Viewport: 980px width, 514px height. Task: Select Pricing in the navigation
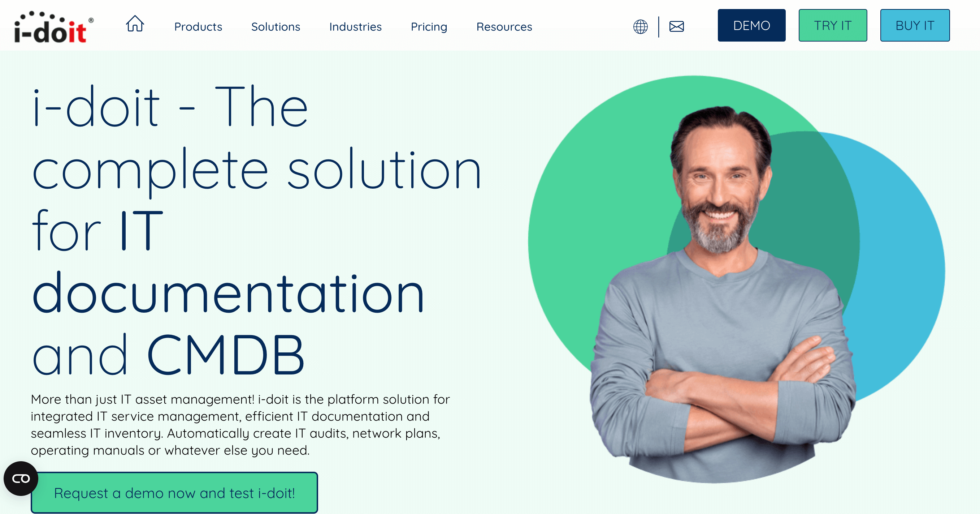pos(429,27)
